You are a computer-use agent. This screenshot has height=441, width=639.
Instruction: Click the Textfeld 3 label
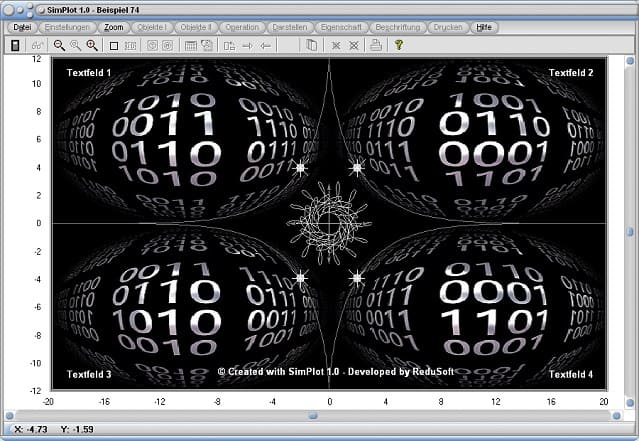(x=89, y=374)
